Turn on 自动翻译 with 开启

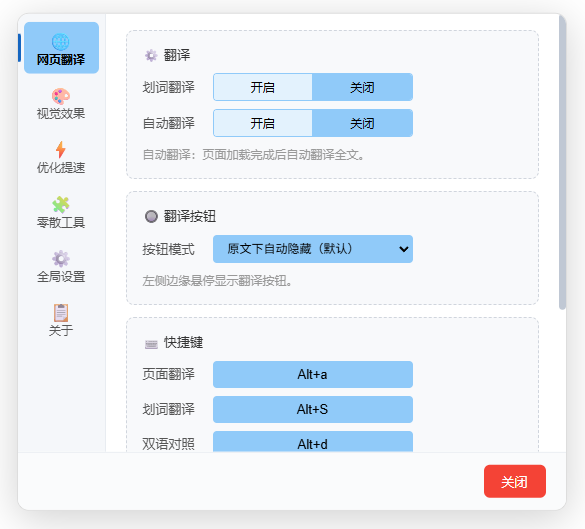pos(263,123)
